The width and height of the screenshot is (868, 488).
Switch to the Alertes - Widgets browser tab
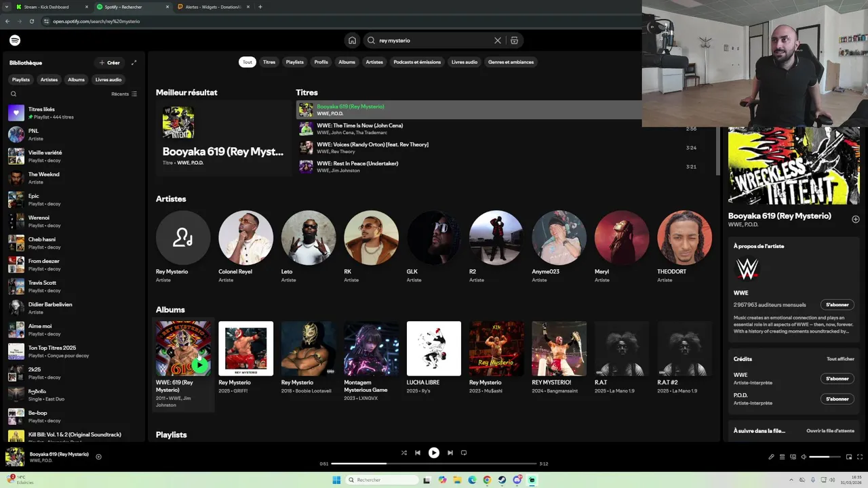(214, 7)
